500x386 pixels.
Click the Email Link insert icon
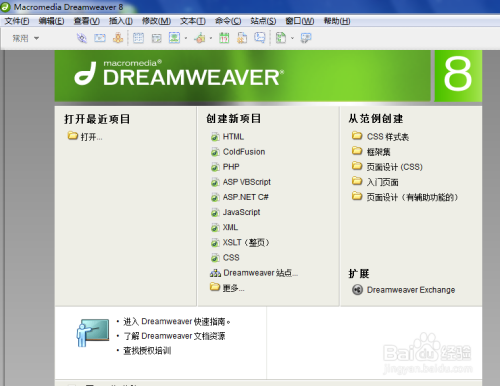click(100, 38)
